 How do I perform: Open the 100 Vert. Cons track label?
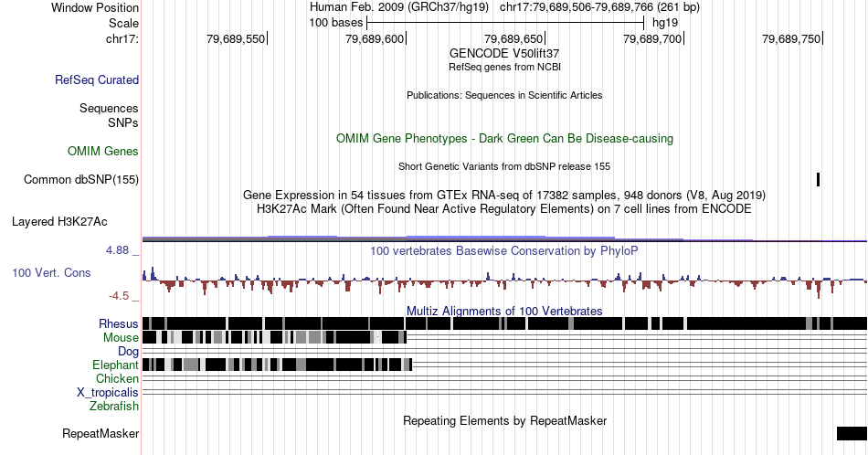(x=51, y=272)
